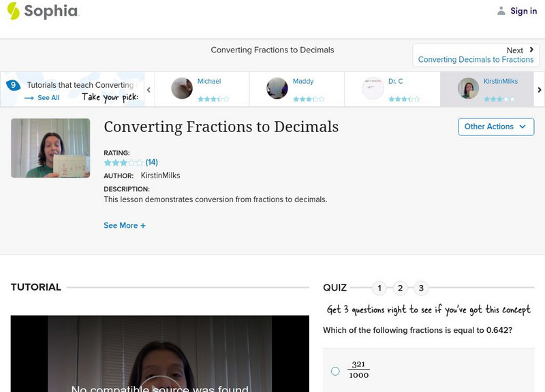Screen dimensions: 545x392
Task: Click quiz step indicator 3
Action: [x=420, y=289]
